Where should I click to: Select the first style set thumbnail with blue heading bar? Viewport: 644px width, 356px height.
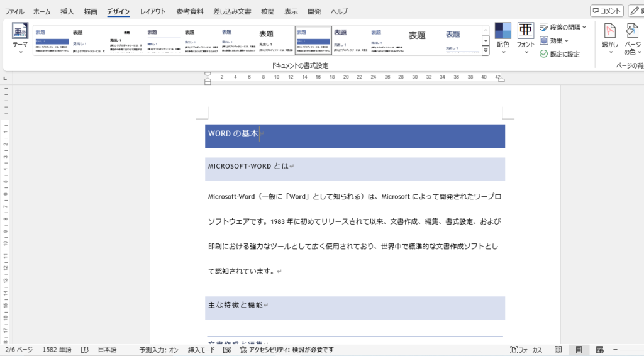[x=52, y=41]
